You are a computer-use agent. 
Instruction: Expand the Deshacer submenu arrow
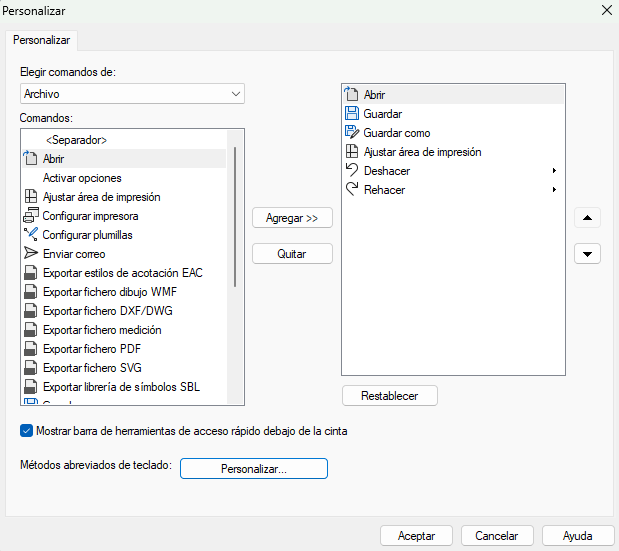(x=554, y=171)
